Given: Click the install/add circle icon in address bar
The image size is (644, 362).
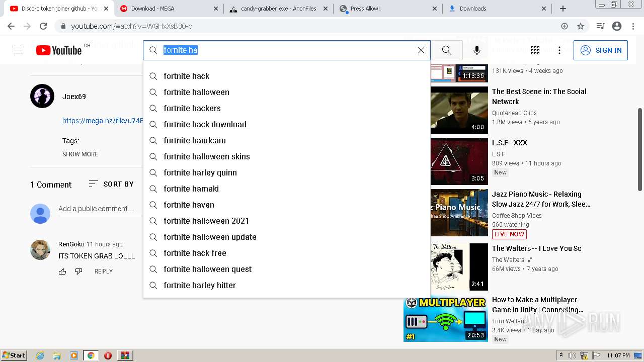Looking at the screenshot, I should 565,26.
